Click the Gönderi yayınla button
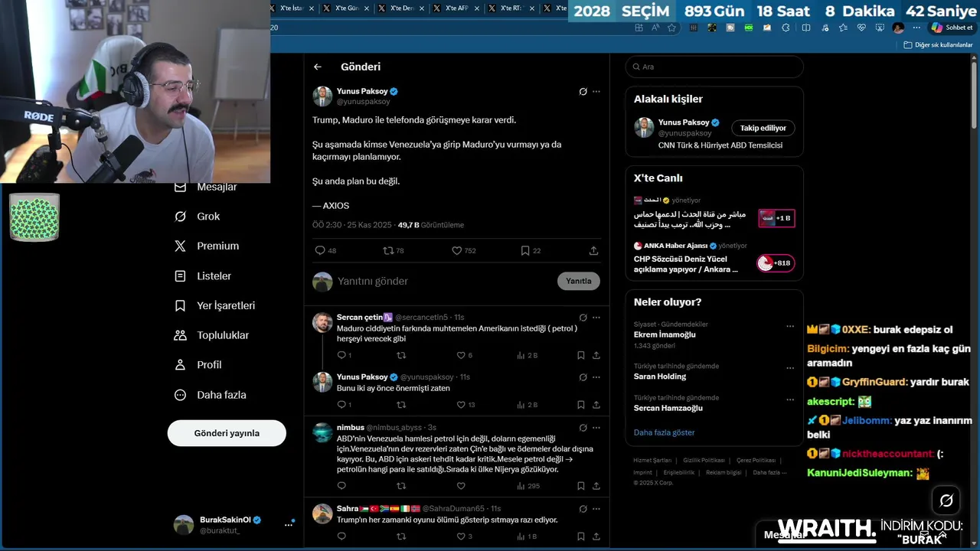 pyautogui.click(x=227, y=433)
